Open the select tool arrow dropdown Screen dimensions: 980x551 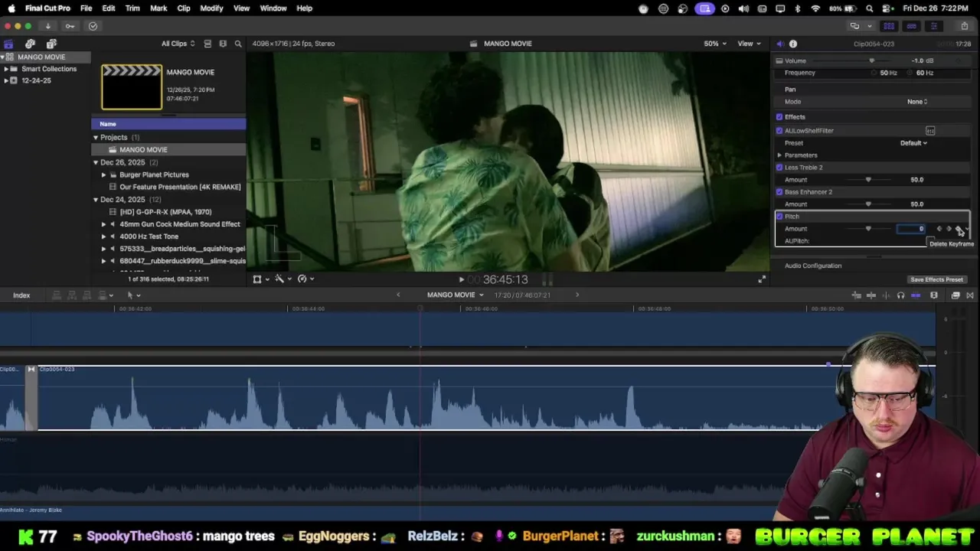pyautogui.click(x=133, y=295)
